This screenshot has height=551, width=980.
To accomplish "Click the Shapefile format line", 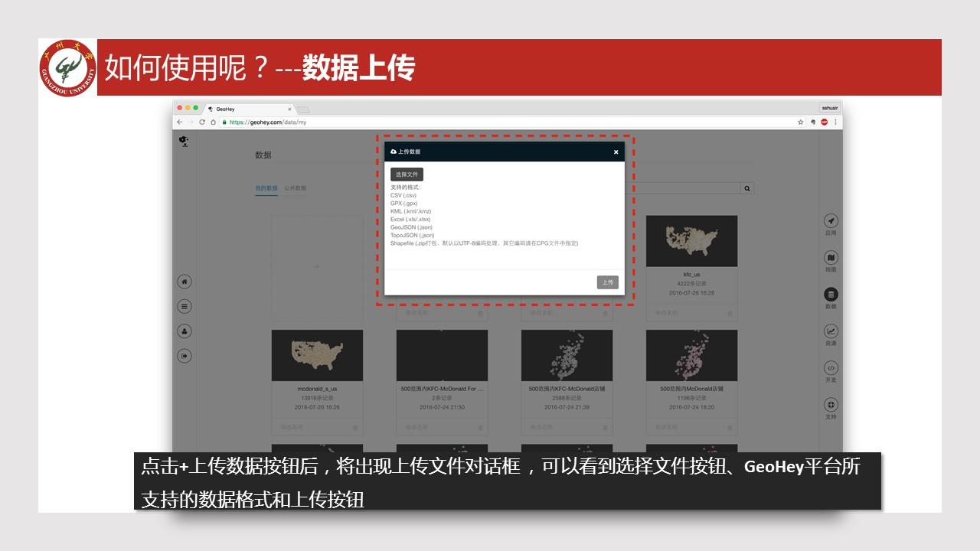I will click(x=485, y=243).
